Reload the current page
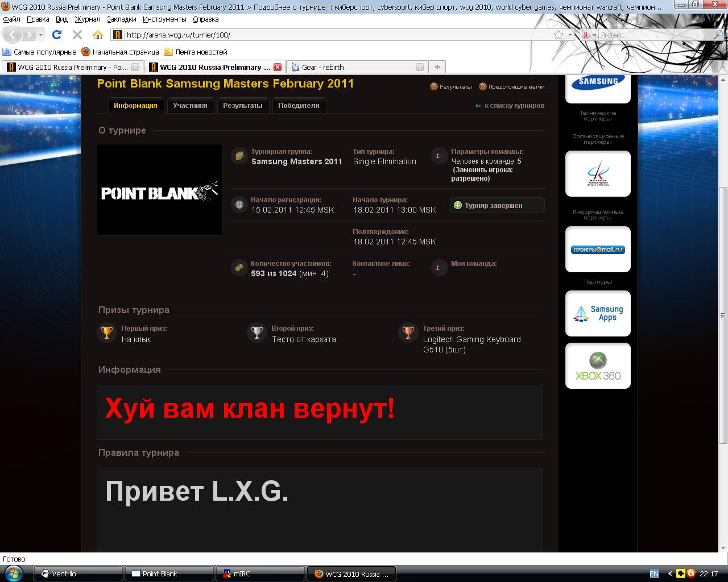728x582 pixels. pos(57,35)
